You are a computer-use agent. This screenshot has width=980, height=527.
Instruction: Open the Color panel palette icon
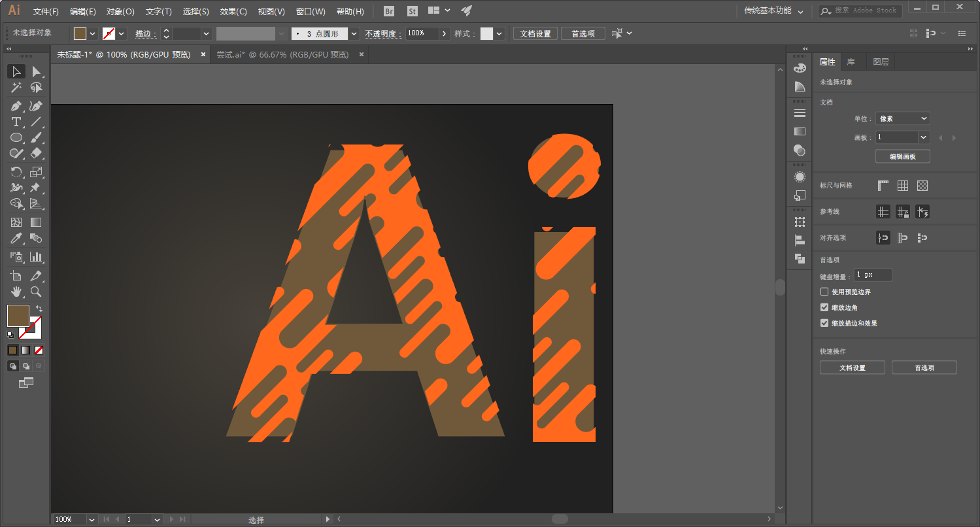800,68
